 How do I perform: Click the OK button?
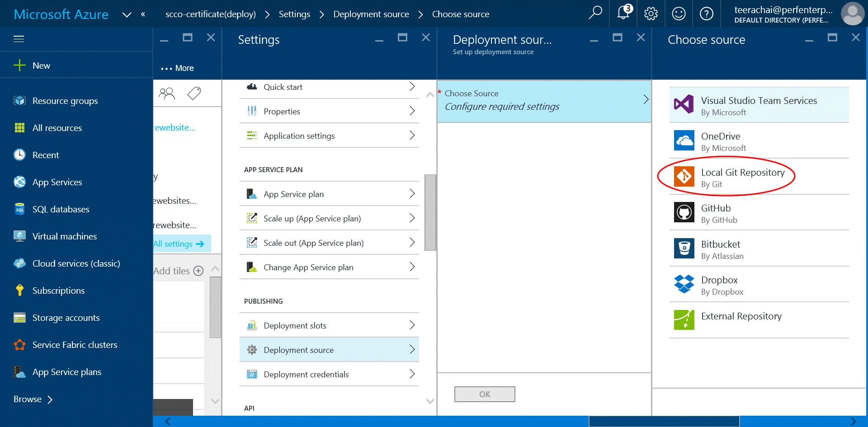coord(485,394)
